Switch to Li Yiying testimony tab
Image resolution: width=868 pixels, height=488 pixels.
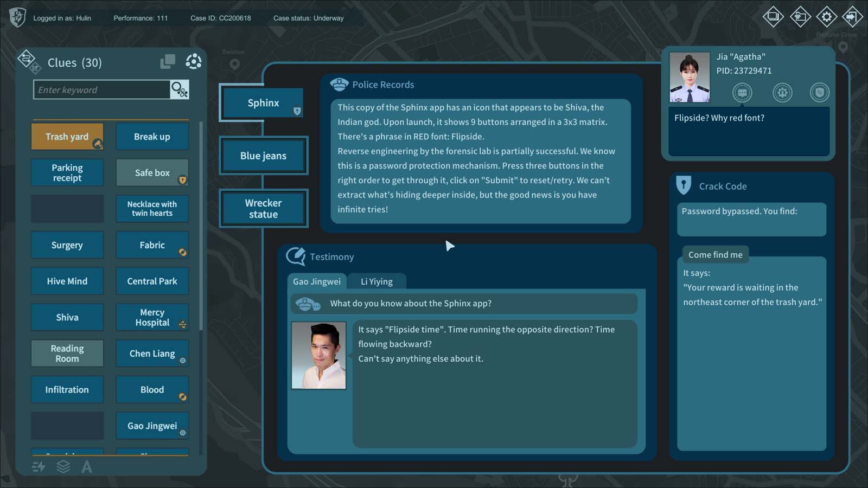coord(376,281)
